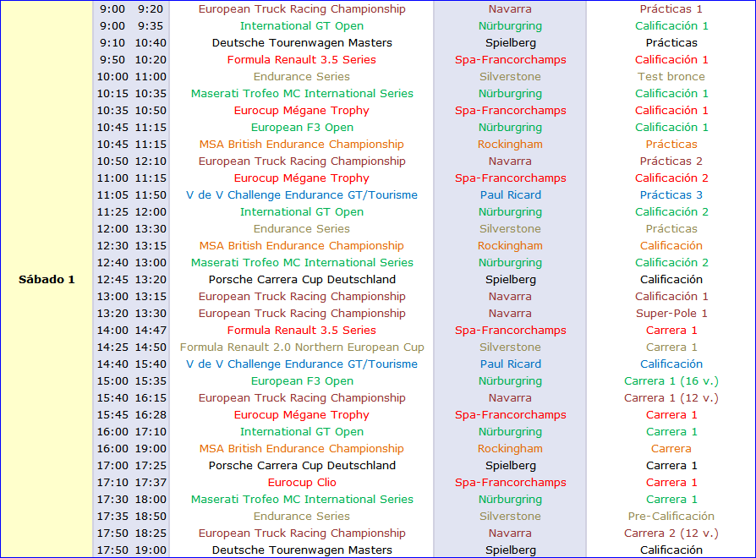Click 'Prácticas 3' for Paul Ricard
This screenshot has width=756, height=558.
(x=671, y=194)
